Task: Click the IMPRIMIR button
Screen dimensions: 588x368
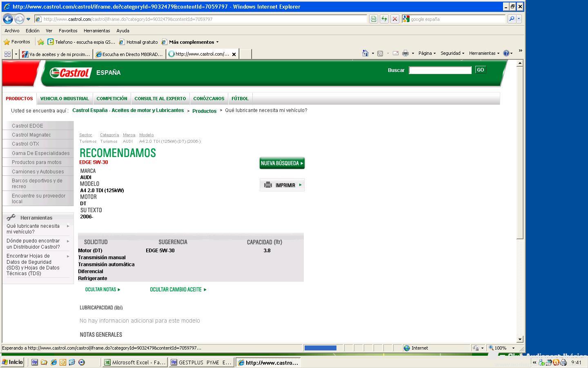Action: (x=282, y=185)
